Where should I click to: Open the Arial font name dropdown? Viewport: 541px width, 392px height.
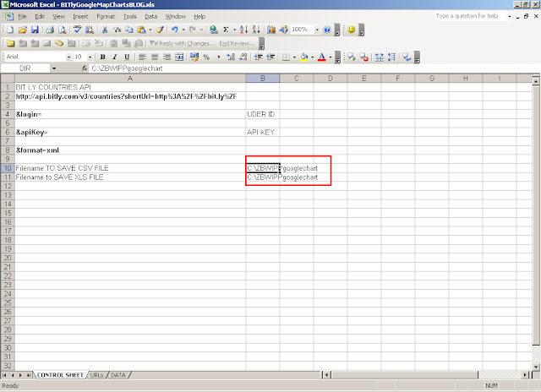[68, 57]
